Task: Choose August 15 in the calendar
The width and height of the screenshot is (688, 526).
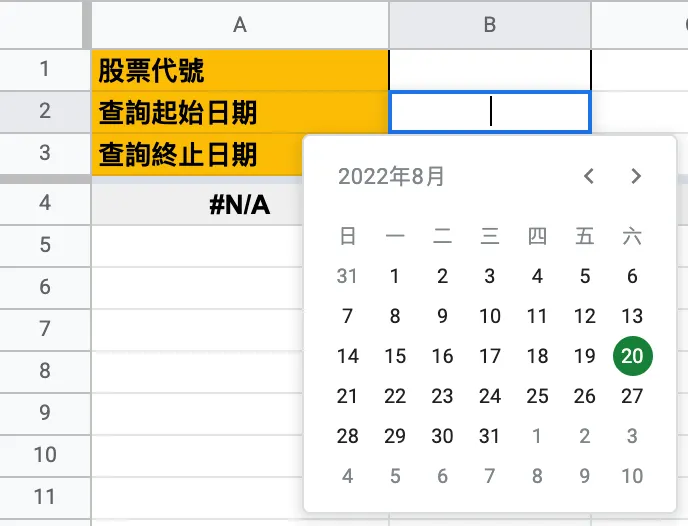Action: pos(395,356)
